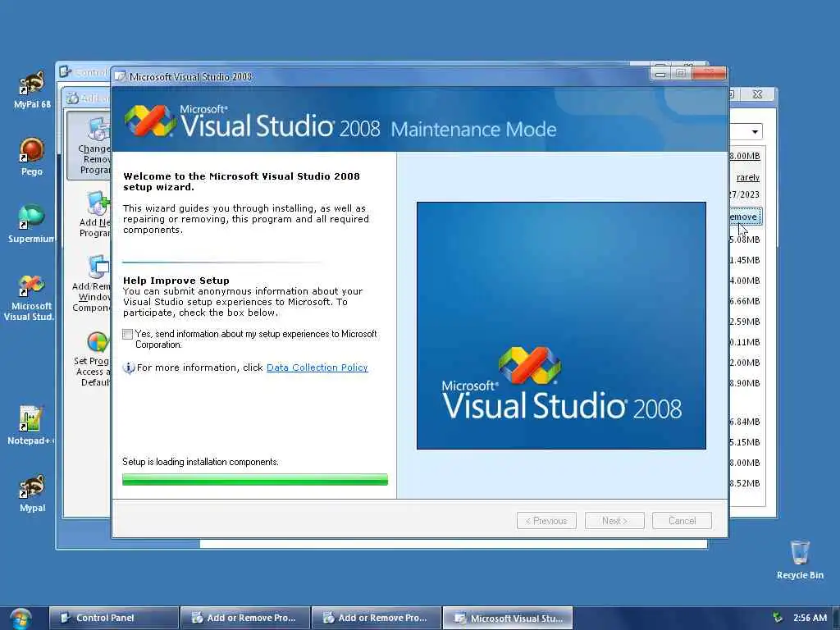Screen dimensions: 840x630
Task: Click the Visual Studio 2008 title bar icon
Action: 120,76
